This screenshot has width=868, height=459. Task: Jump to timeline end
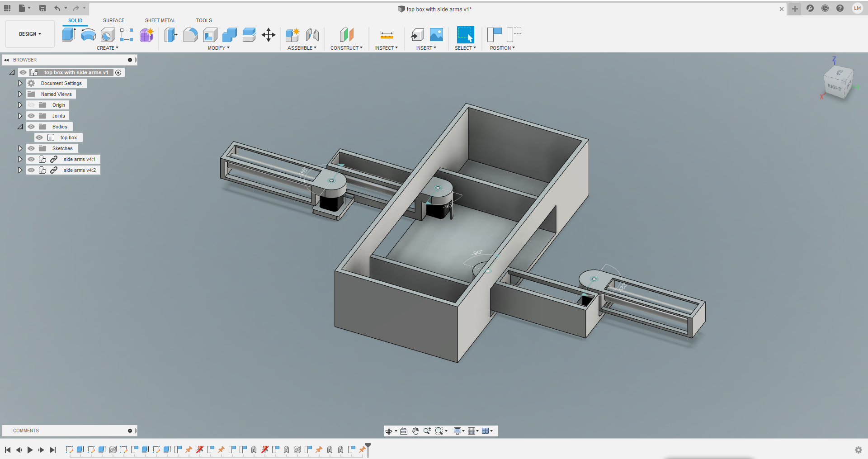(x=53, y=450)
